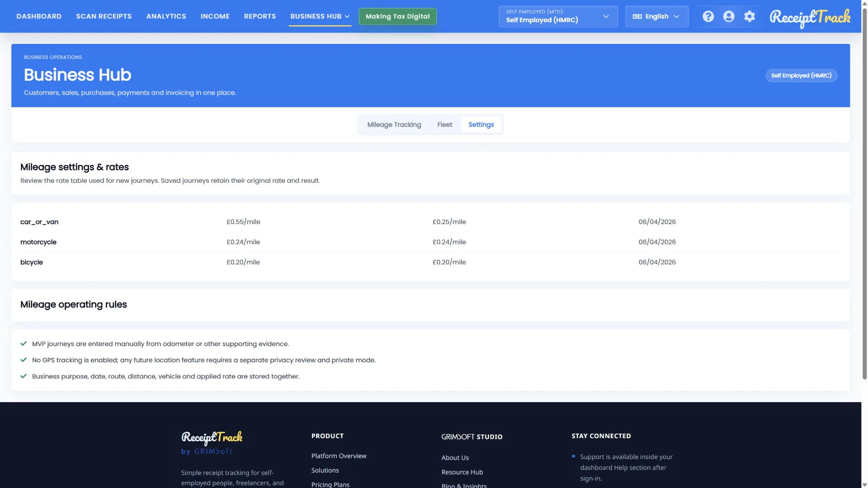Expand the Business Hub menu
This screenshot has height=488, width=868.
click(x=320, y=16)
